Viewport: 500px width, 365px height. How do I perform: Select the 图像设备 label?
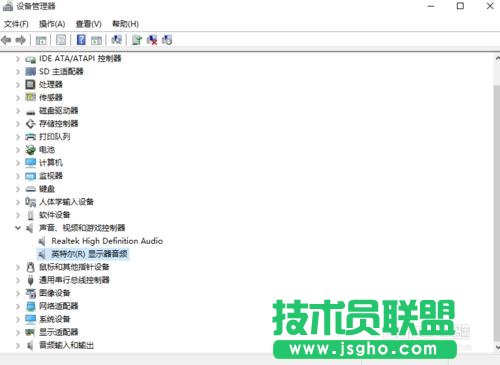pyautogui.click(x=55, y=293)
